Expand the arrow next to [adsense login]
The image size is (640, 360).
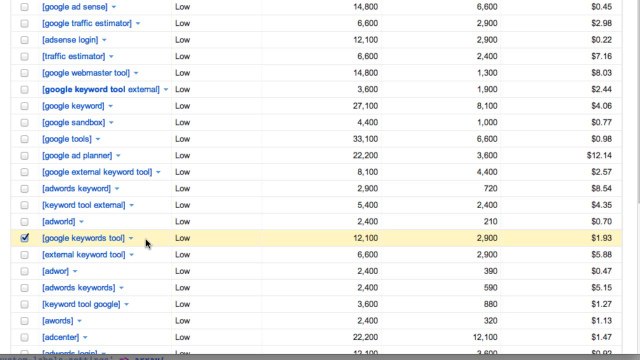coord(104,40)
